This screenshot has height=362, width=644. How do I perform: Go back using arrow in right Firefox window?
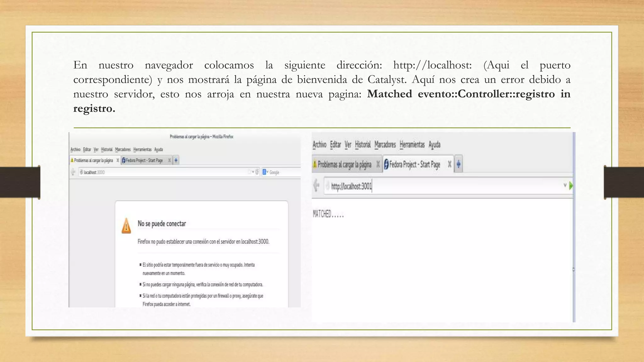coord(316,186)
